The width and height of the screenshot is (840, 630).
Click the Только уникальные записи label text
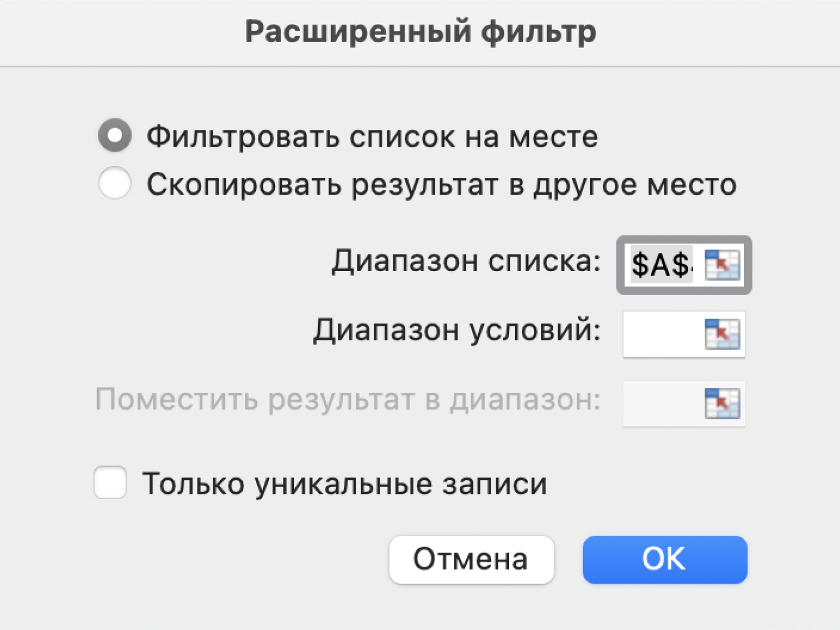(x=344, y=484)
